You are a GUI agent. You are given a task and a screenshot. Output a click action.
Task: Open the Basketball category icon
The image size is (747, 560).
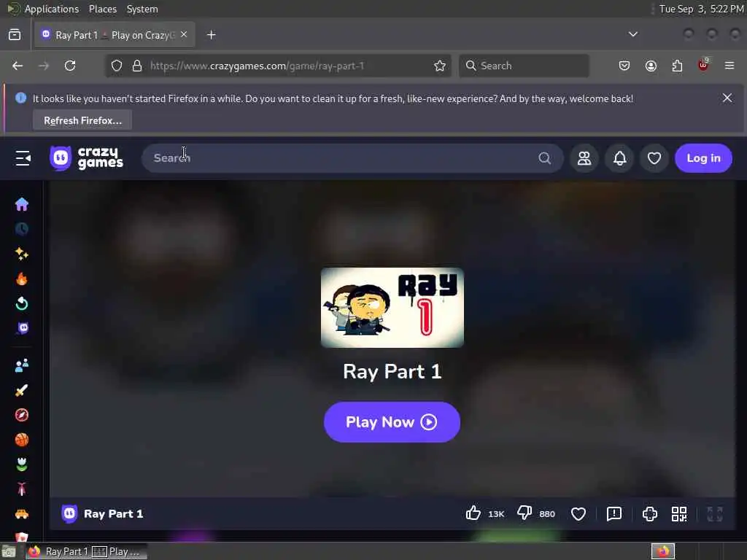(x=21, y=440)
